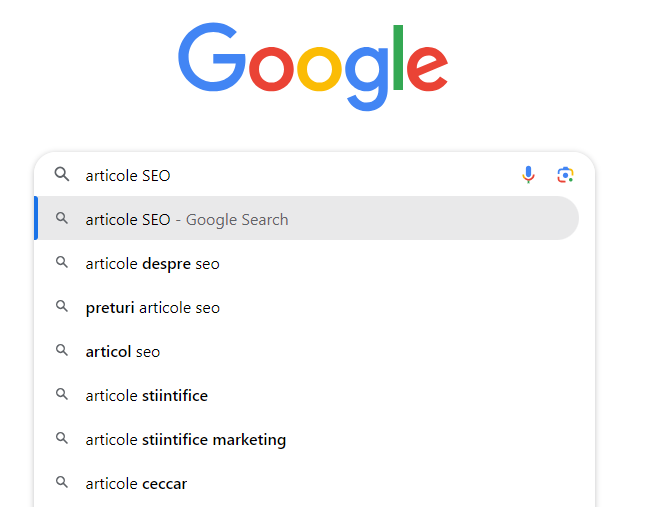Choose the "articole stiintifice" suggestion

pyautogui.click(x=146, y=396)
